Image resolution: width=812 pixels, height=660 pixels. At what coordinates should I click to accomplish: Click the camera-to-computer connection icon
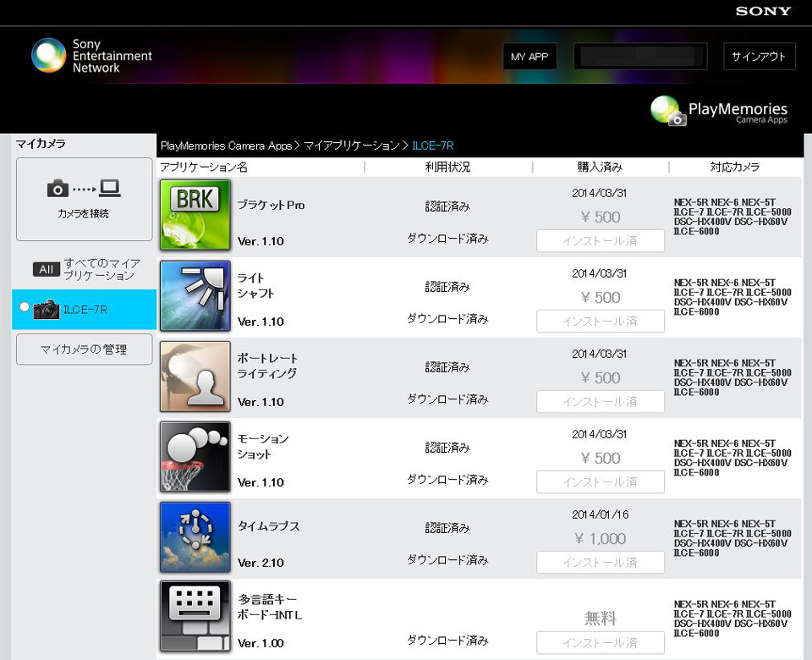click(x=84, y=189)
